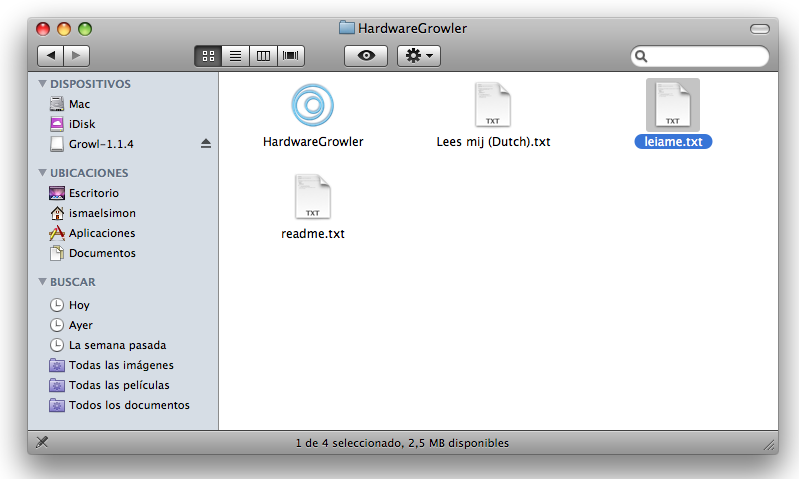The image size is (799, 479).
Task: Open Quick Look with the eye button
Action: click(x=366, y=56)
